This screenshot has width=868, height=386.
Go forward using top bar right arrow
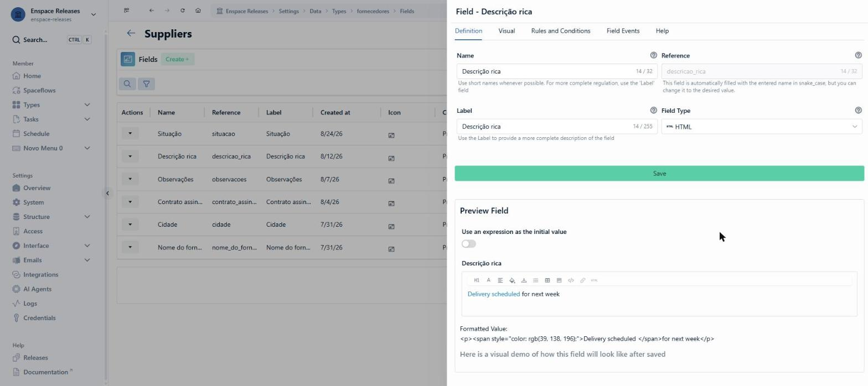[167, 11]
